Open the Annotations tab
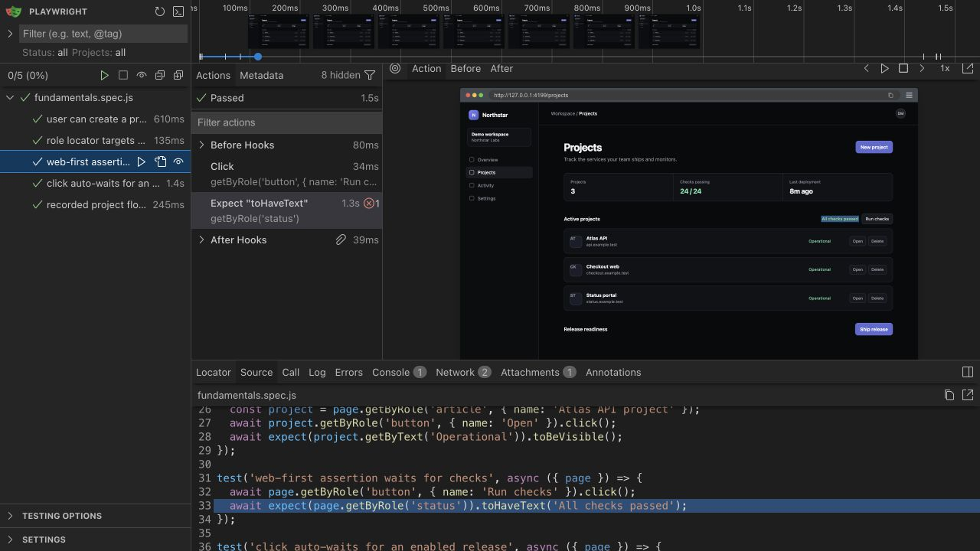 [x=613, y=372]
